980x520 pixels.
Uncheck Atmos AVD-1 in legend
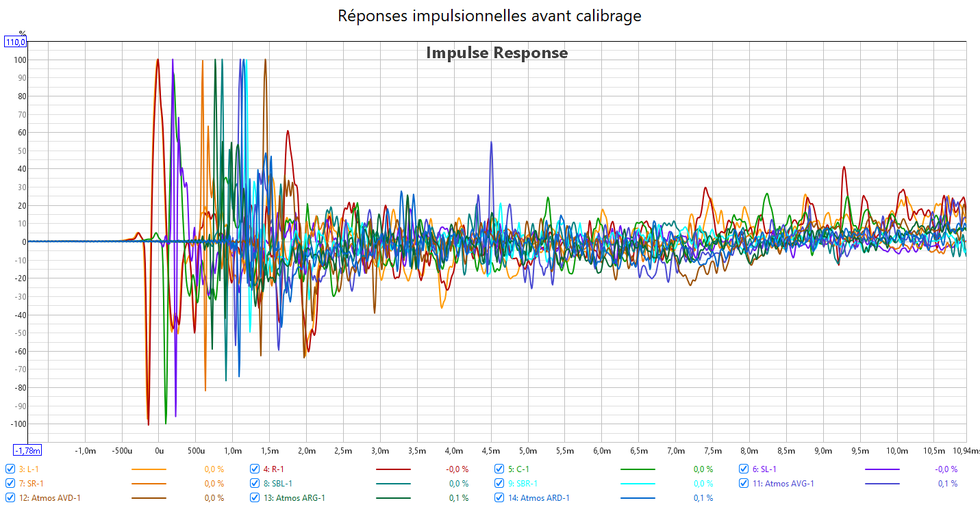point(10,498)
